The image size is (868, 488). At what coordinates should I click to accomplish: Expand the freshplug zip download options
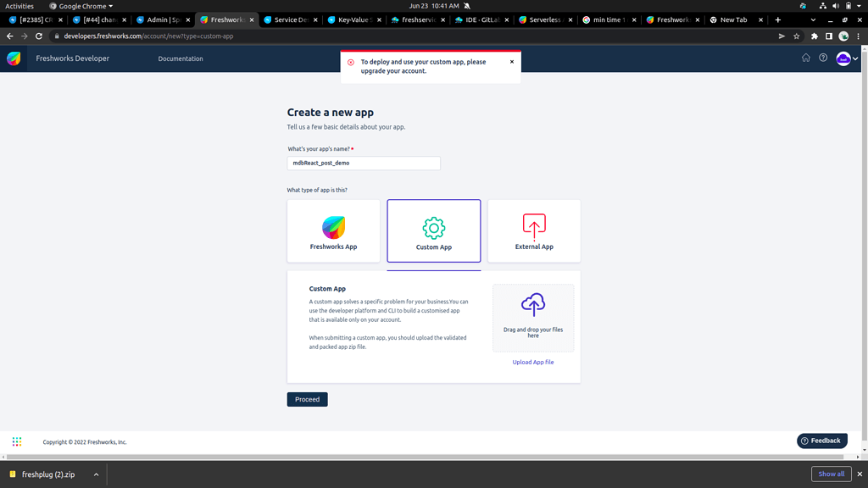95,474
